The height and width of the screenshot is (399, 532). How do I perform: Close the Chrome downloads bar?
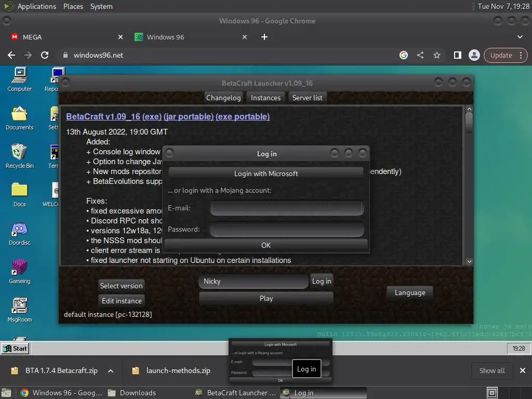tap(523, 370)
